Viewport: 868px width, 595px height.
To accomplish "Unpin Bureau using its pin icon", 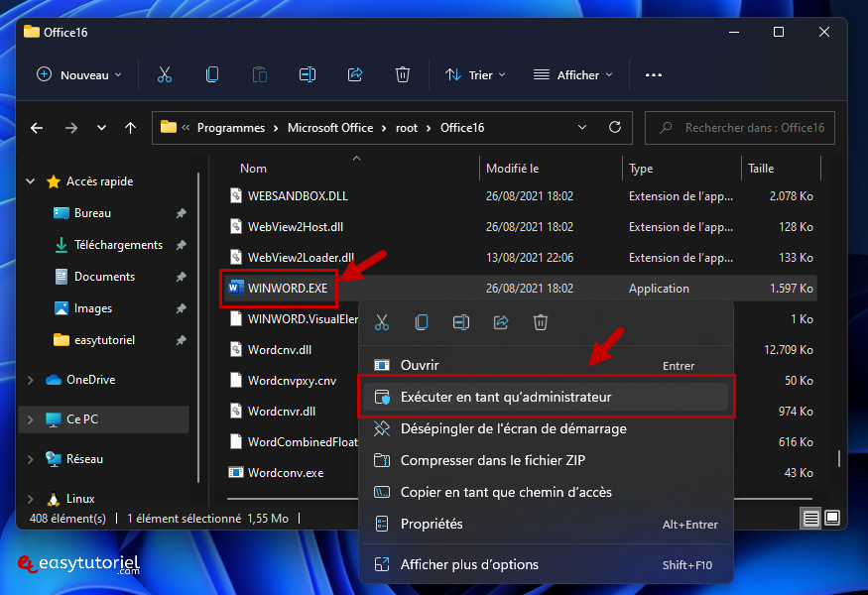I will tap(181, 213).
